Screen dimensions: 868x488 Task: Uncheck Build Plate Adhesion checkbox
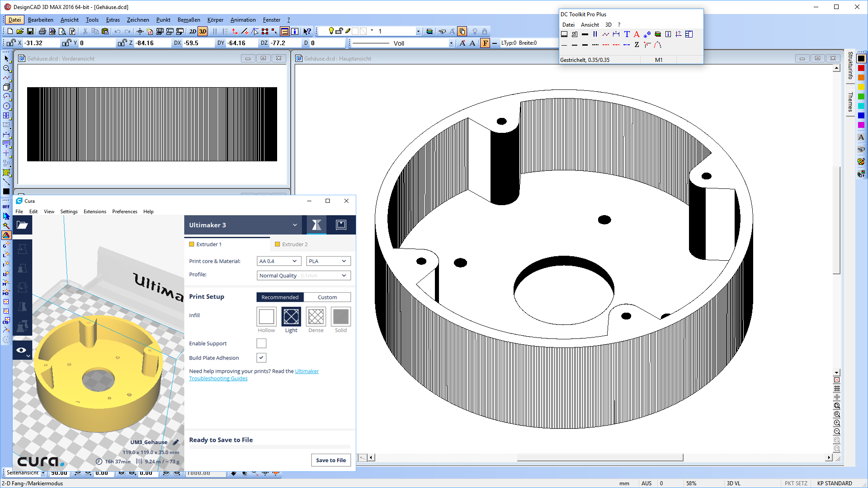261,358
